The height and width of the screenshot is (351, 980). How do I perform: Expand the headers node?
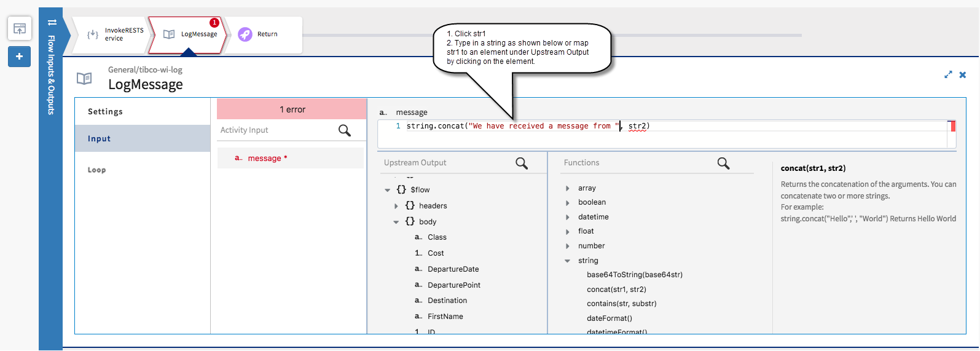click(x=396, y=206)
